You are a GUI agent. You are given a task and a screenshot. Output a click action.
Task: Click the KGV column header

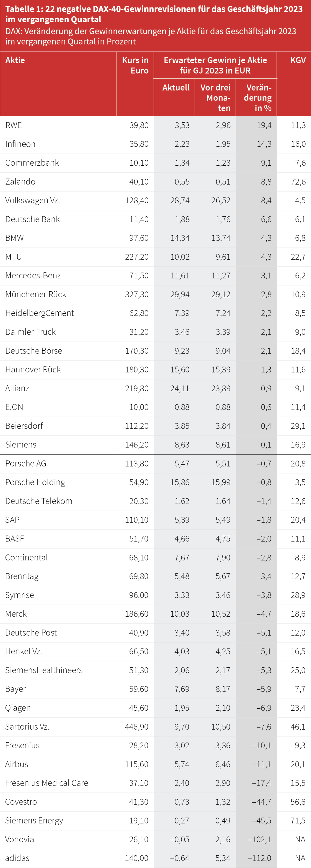pyautogui.click(x=298, y=60)
